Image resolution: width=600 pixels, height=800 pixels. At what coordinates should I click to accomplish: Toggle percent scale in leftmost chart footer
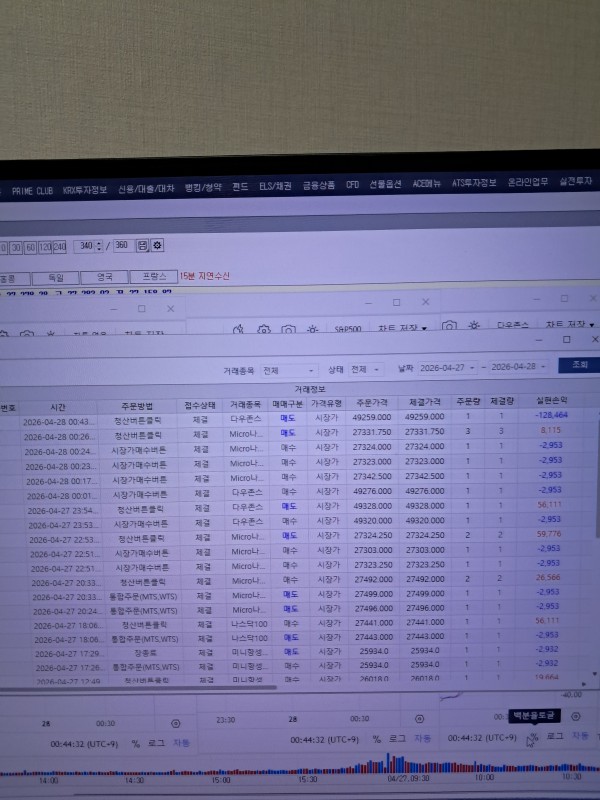[136, 744]
